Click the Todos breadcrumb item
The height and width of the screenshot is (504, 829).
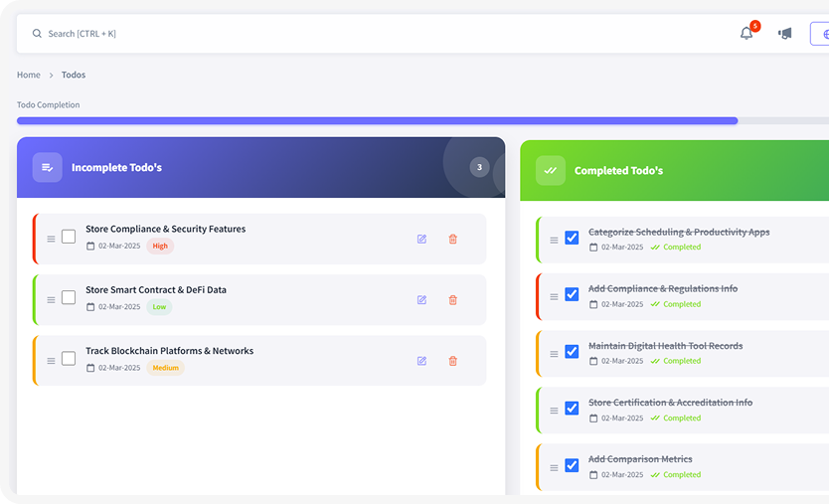pos(74,75)
